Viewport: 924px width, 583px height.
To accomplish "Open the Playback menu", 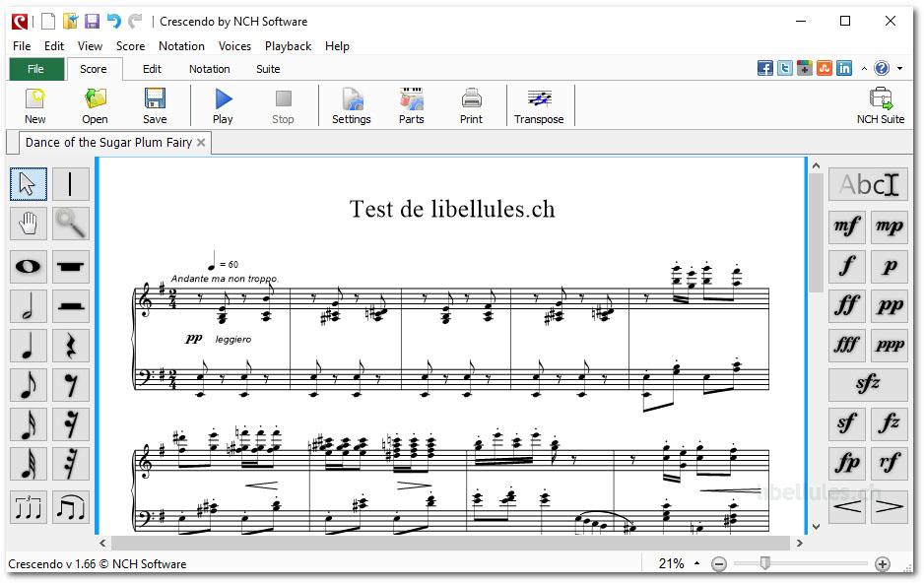I will [289, 46].
